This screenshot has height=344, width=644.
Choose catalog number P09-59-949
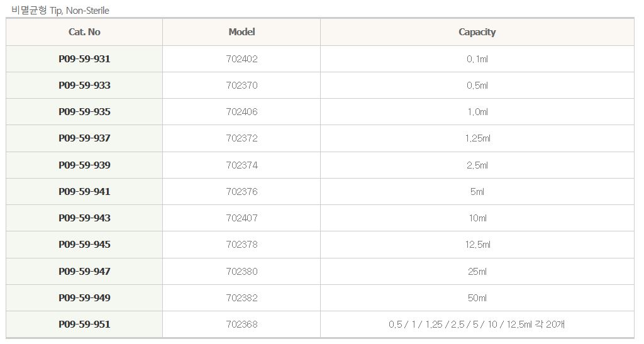pos(84,298)
